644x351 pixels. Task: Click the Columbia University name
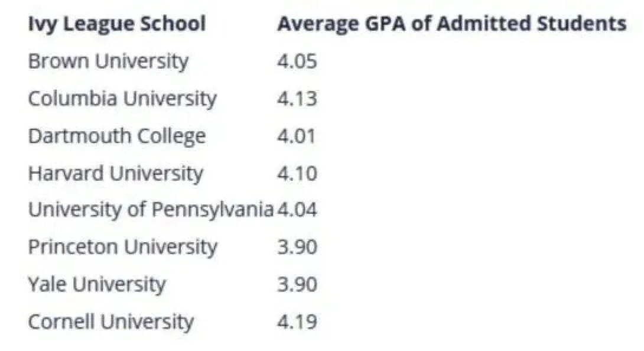tap(122, 98)
